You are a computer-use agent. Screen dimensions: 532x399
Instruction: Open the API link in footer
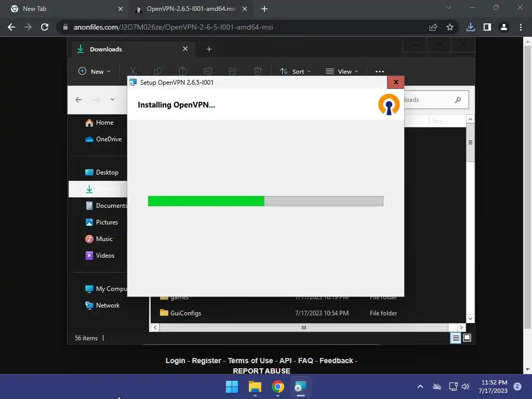click(x=285, y=361)
